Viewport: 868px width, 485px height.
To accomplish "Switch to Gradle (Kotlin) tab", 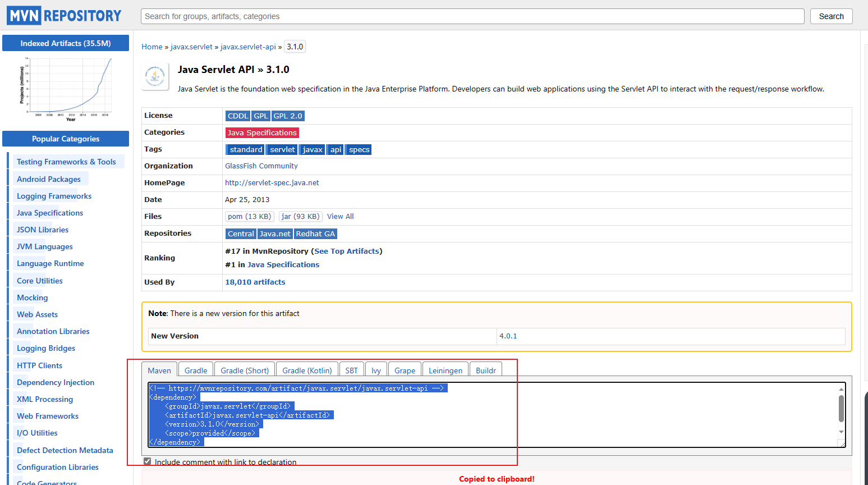I will [307, 370].
